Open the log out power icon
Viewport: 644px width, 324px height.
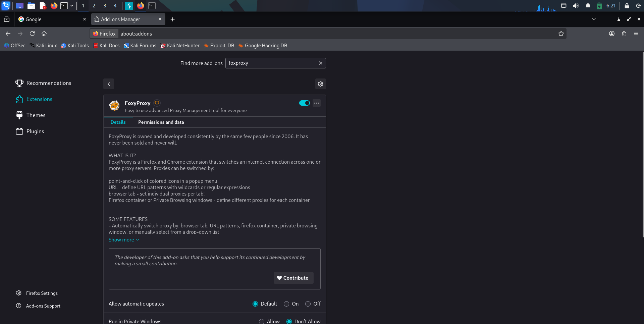(638, 6)
